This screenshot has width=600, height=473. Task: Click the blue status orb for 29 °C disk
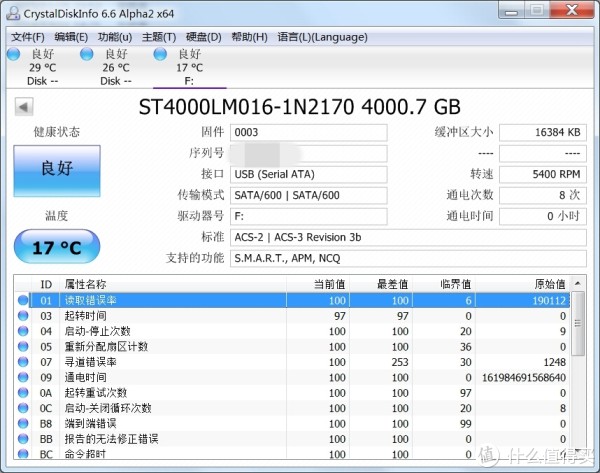coord(13,54)
